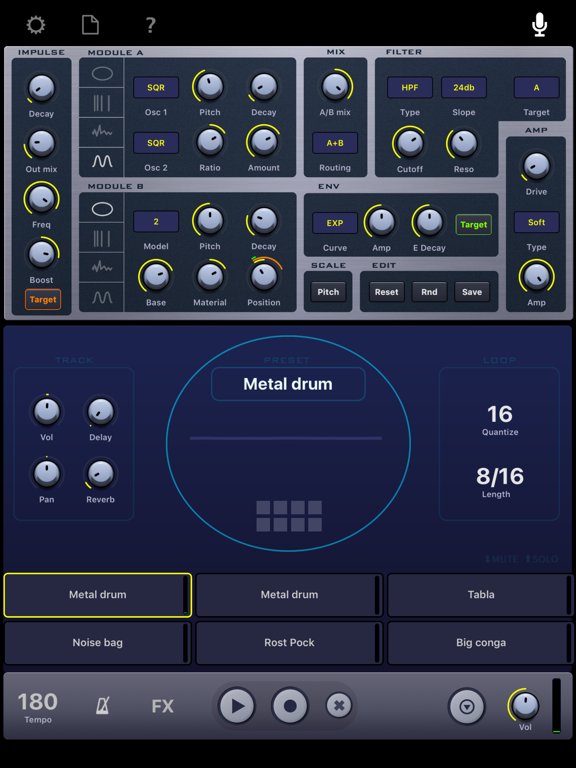The image size is (576, 768).
Task: Click the Save edit button
Action: 472,292
